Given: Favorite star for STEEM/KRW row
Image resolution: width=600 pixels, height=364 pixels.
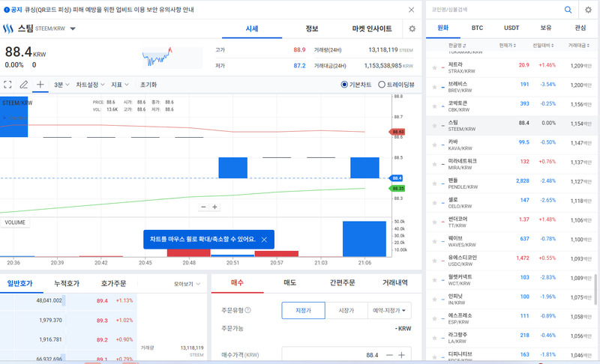Looking at the screenshot, I should coord(434,126).
